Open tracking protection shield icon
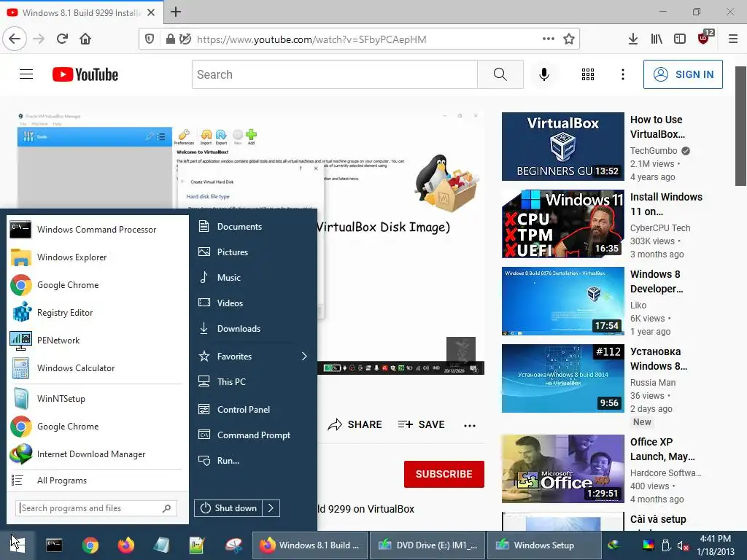 point(150,39)
